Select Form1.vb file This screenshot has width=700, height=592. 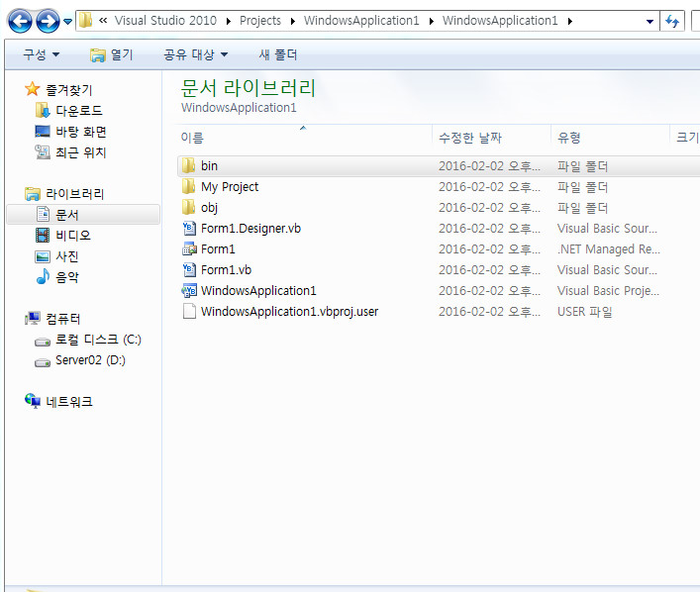point(226,269)
